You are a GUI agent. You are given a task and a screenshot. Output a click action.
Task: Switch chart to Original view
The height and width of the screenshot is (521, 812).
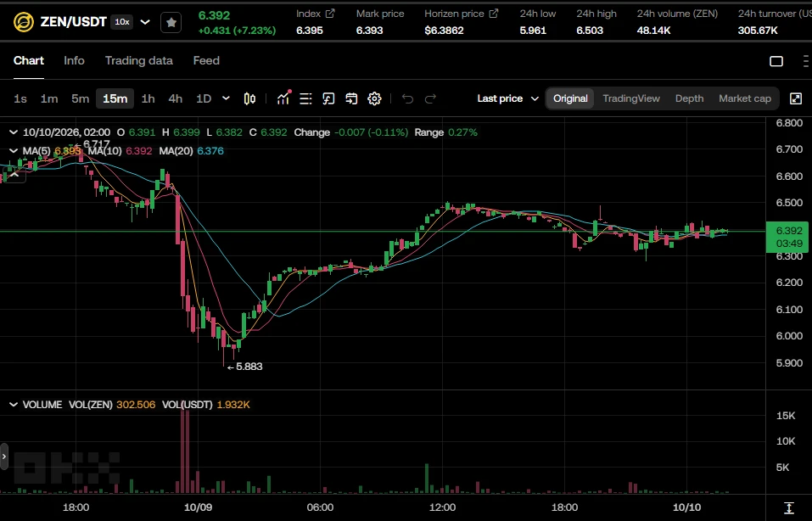tap(570, 98)
